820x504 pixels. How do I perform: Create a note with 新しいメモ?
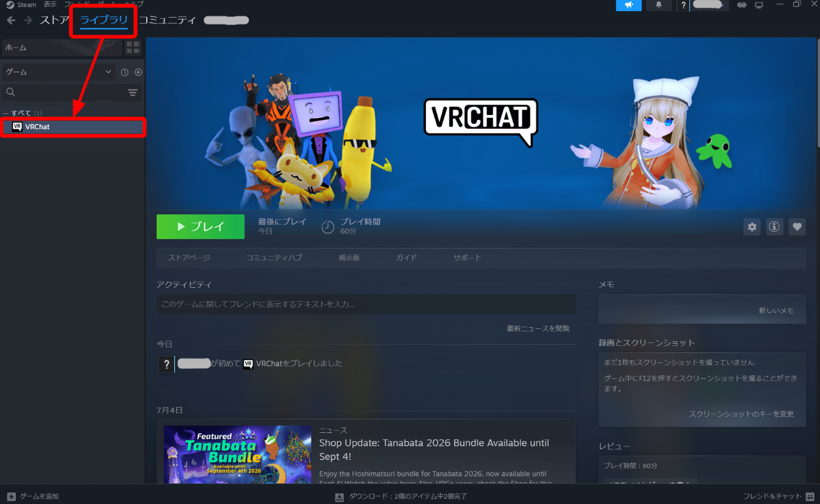[x=776, y=310]
